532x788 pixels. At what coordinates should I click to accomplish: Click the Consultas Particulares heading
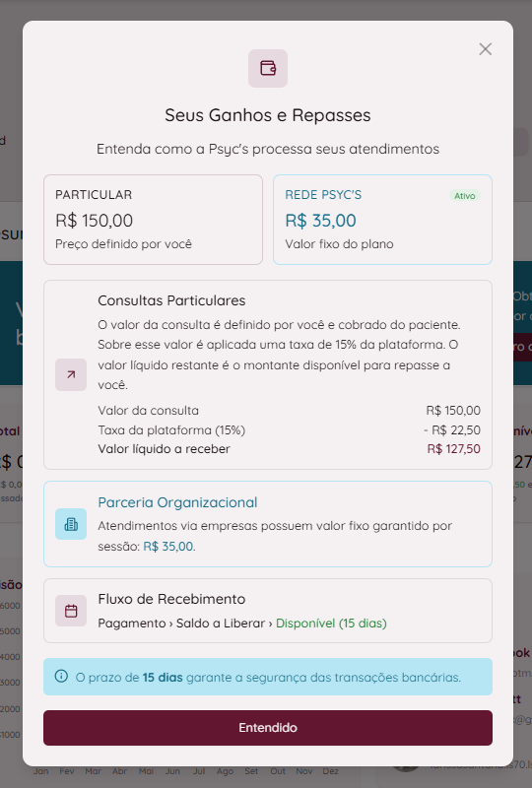pyautogui.click(x=171, y=300)
